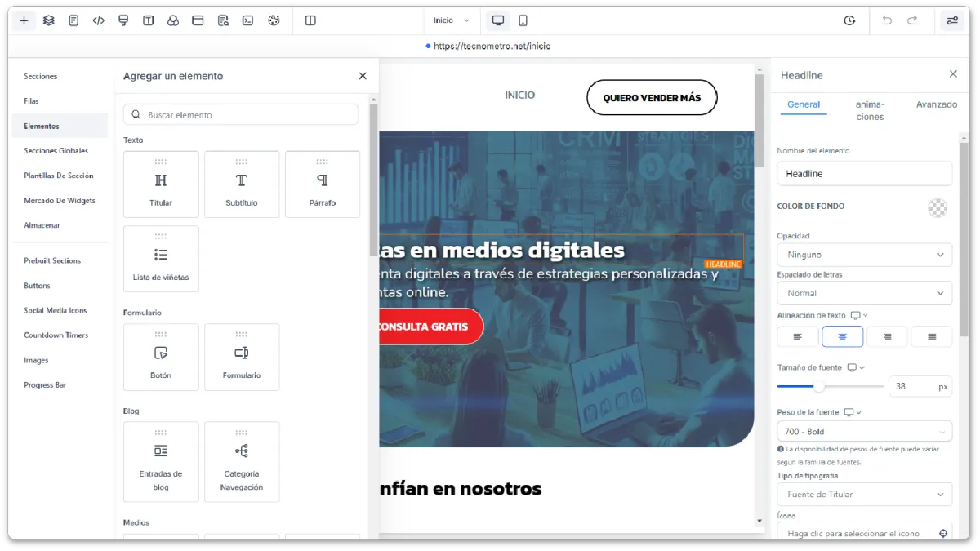The width and height of the screenshot is (980, 551).
Task: Open the terminal console icon in the toolbar
Action: pyautogui.click(x=247, y=20)
